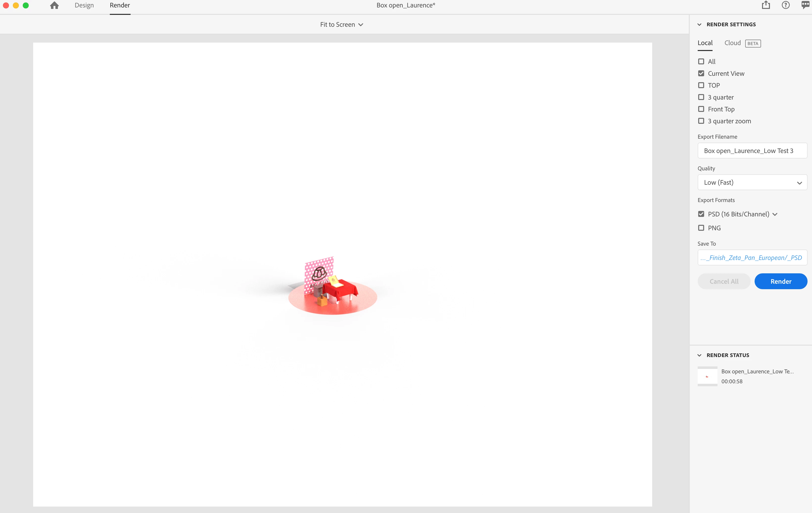The image size is (812, 513).
Task: Open the completed render thumbnail
Action: tap(707, 376)
